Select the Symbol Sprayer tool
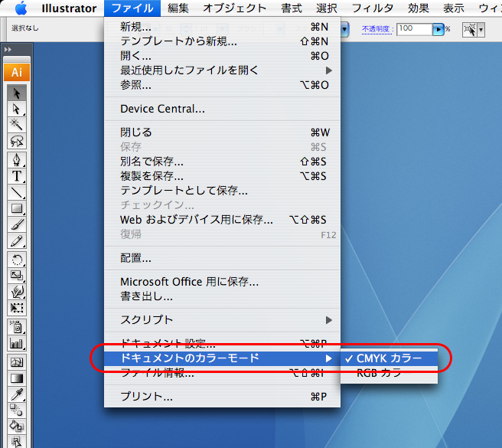Image resolution: width=502 pixels, height=448 pixels. click(17, 327)
